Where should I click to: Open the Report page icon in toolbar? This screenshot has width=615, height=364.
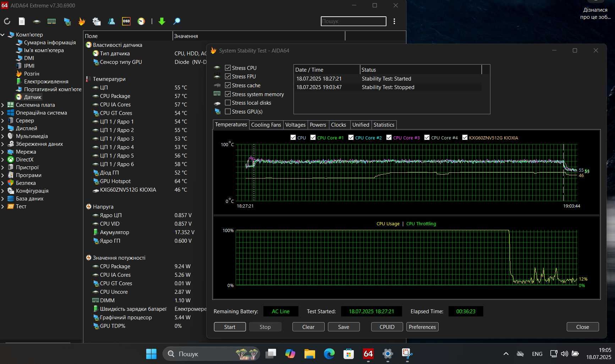coord(22,21)
